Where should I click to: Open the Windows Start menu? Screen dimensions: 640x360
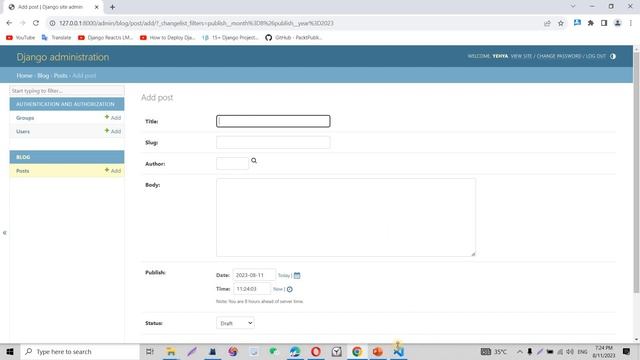[10, 352]
